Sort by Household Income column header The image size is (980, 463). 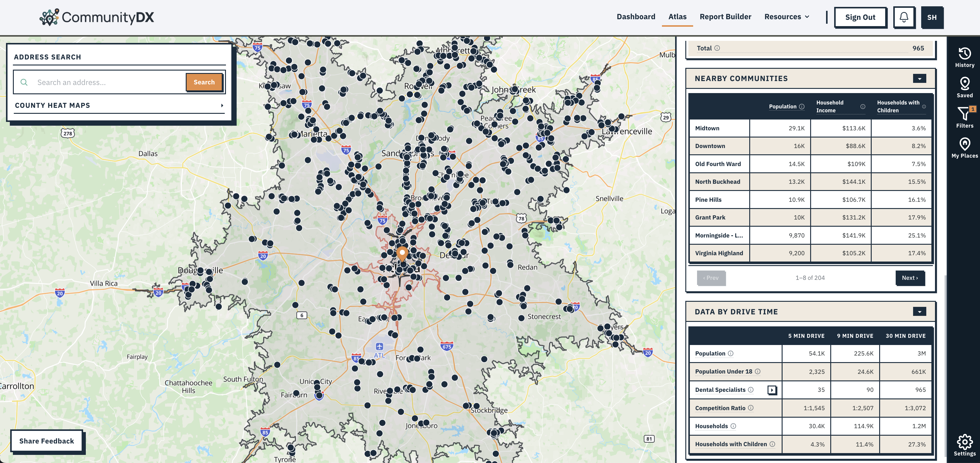(x=830, y=107)
